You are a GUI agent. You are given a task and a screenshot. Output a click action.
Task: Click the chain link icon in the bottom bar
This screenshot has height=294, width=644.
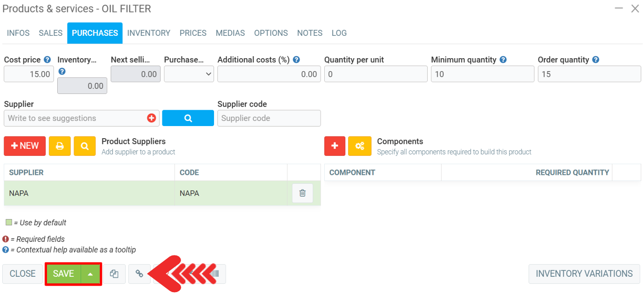pos(139,274)
